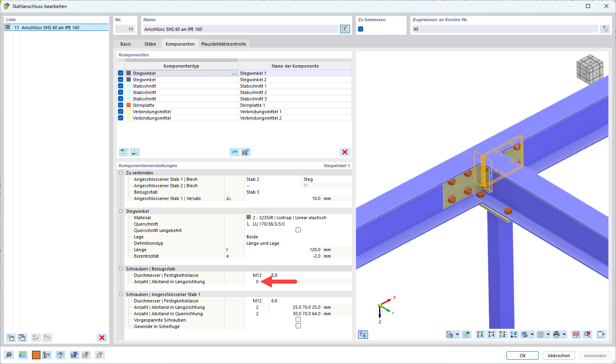Image resolution: width=616 pixels, height=364 pixels.
Task: Click the copy list item icon
Action: click(x=22, y=338)
